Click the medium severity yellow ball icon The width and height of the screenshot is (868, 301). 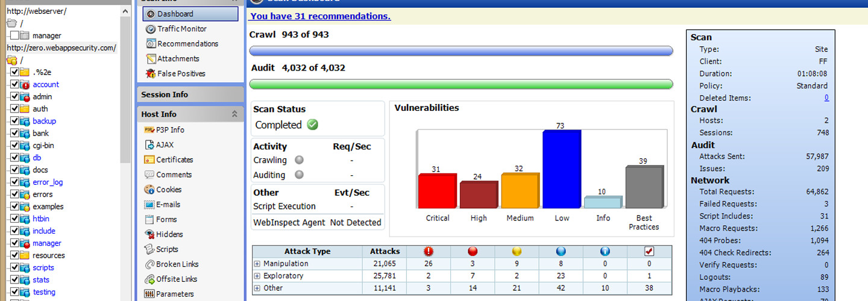[517, 252]
